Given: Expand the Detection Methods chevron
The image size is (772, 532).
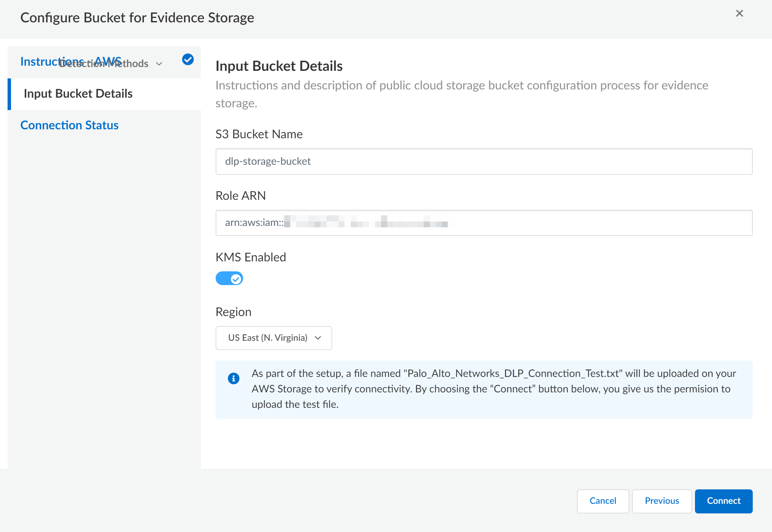Looking at the screenshot, I should click(159, 64).
